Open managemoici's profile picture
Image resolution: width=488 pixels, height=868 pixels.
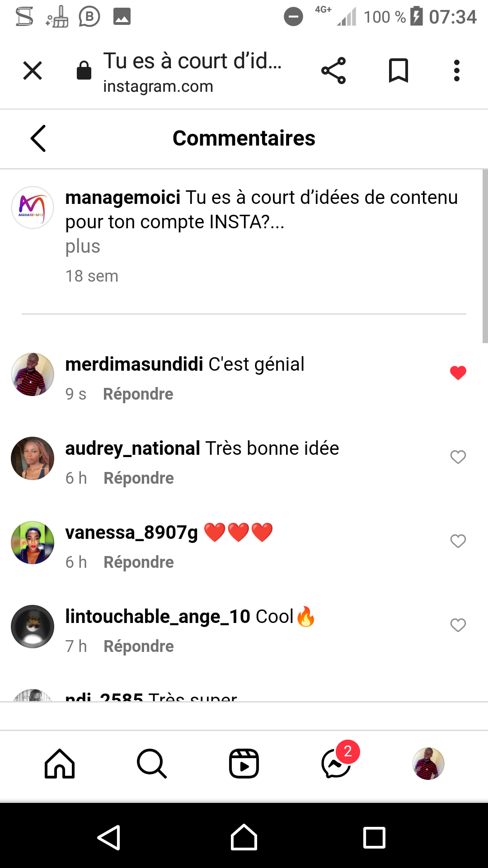coord(33,208)
